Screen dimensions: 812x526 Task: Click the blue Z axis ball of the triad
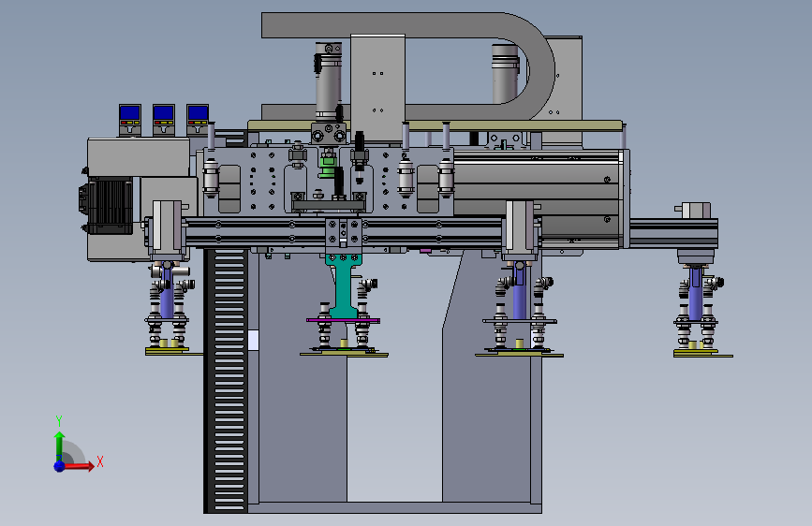[x=60, y=466]
